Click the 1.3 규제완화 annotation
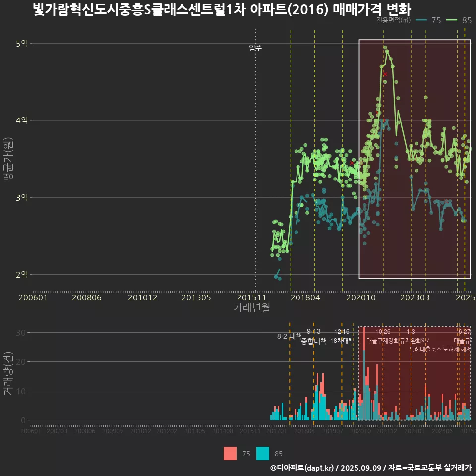Image resolution: width=476 pixels, height=476 pixels. click(x=411, y=336)
